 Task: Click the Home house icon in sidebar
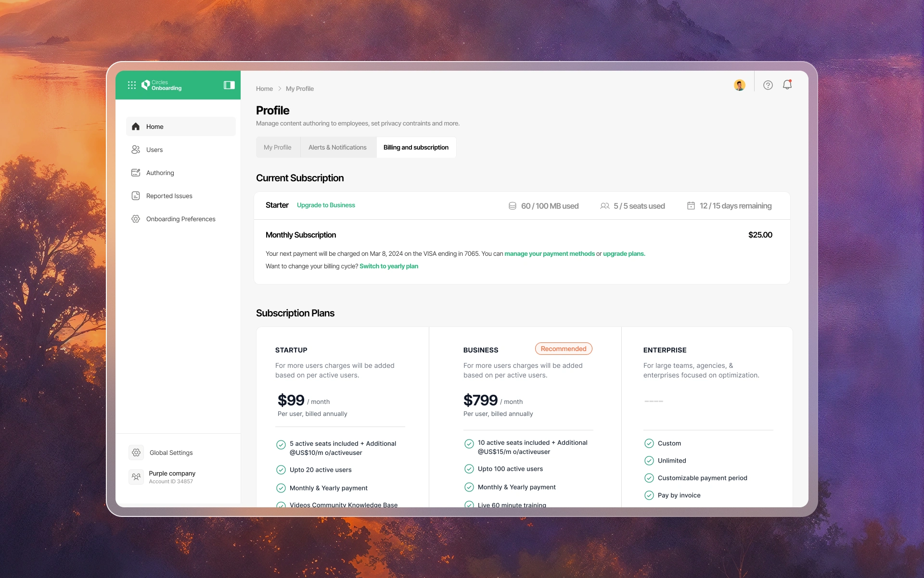tap(136, 126)
